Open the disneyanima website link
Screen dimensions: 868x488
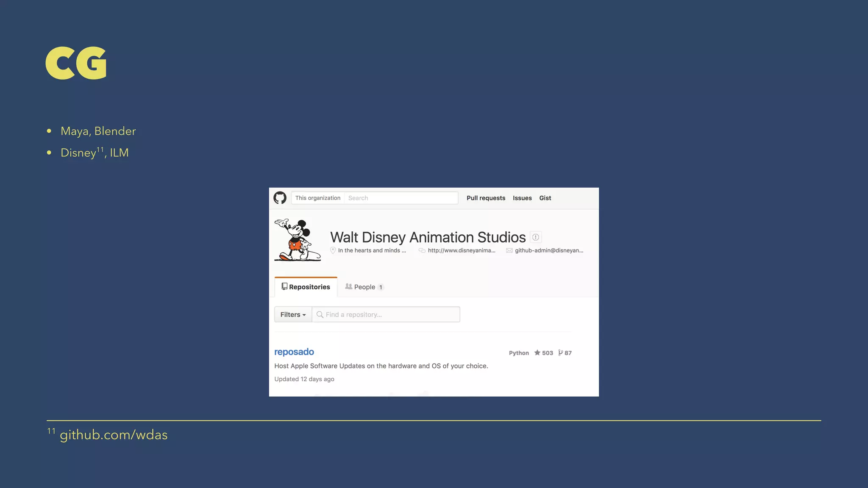[462, 250]
